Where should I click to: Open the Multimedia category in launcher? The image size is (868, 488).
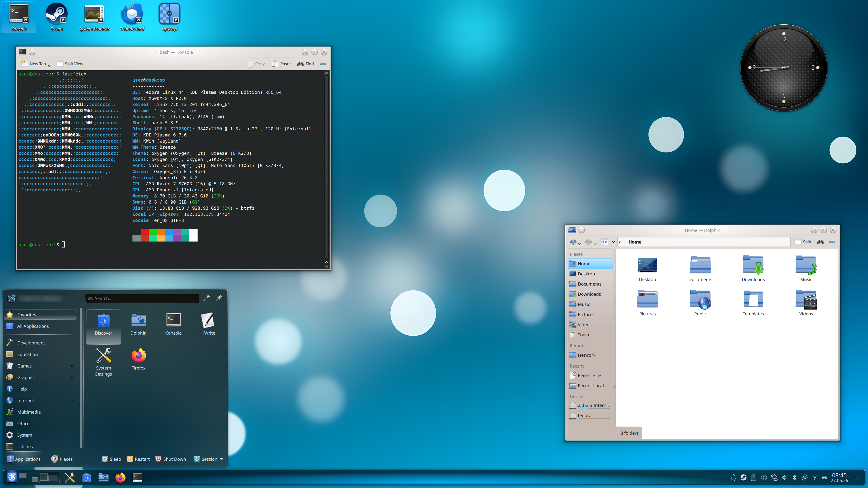(x=40, y=412)
